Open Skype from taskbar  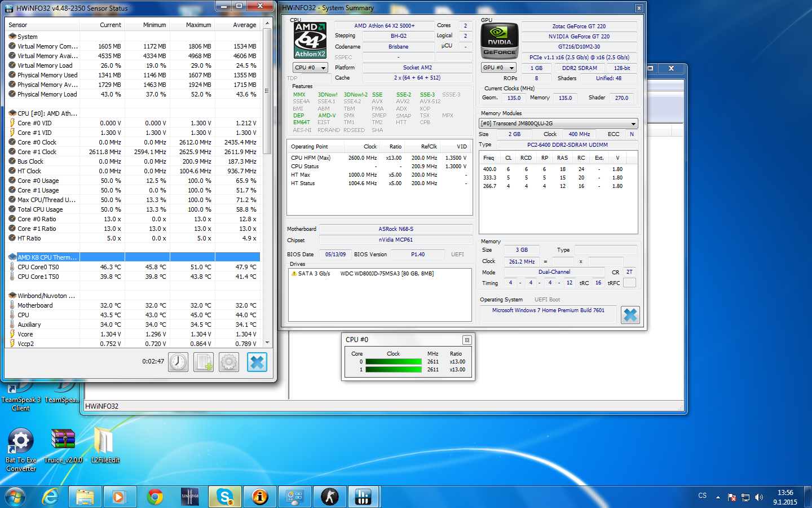point(225,497)
